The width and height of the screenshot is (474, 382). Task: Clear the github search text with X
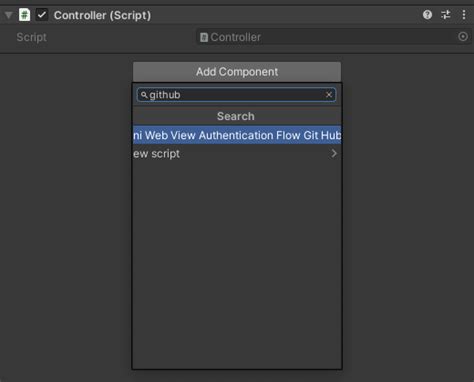329,95
